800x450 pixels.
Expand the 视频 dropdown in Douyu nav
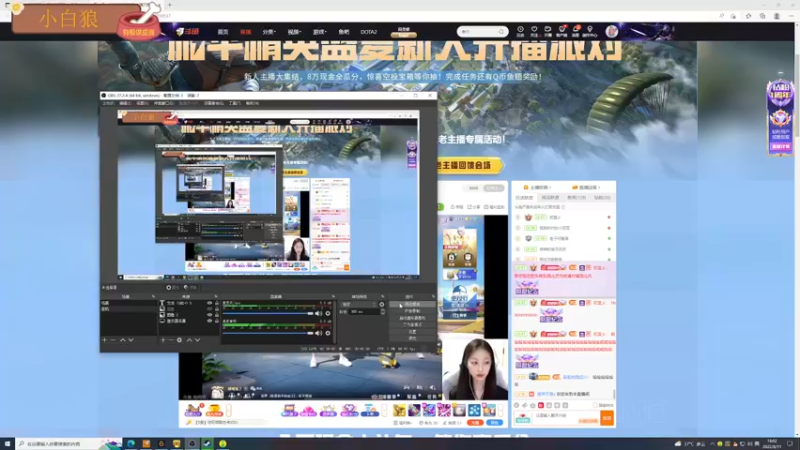pyautogui.click(x=294, y=32)
